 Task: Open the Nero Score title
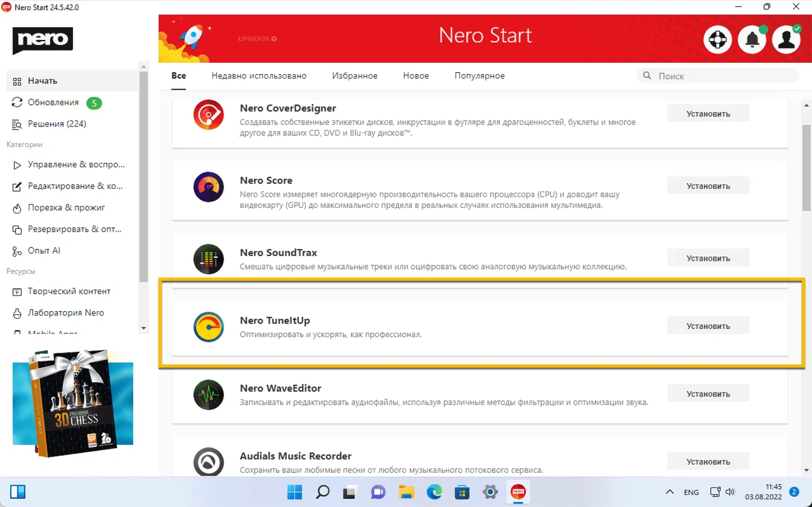266,180
